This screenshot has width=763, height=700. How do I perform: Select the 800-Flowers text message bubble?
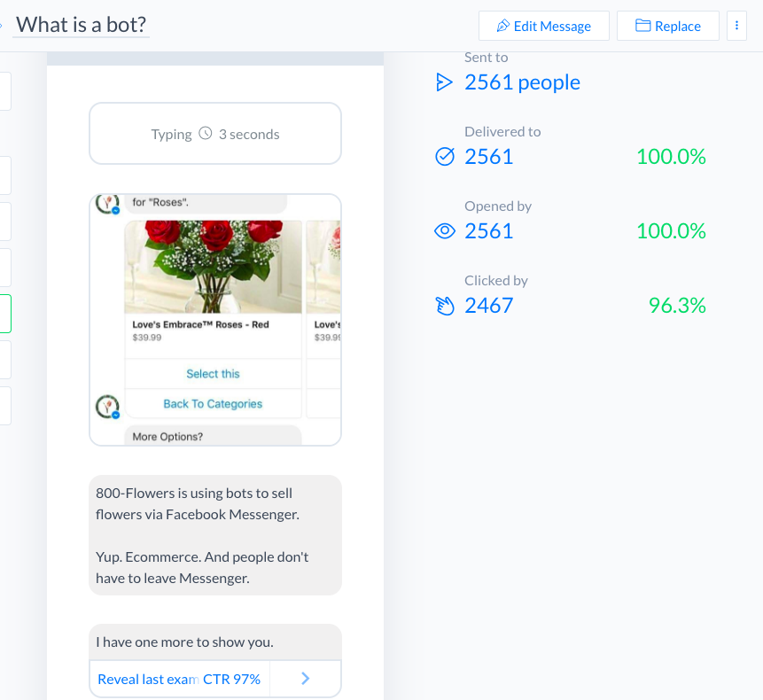coord(215,535)
